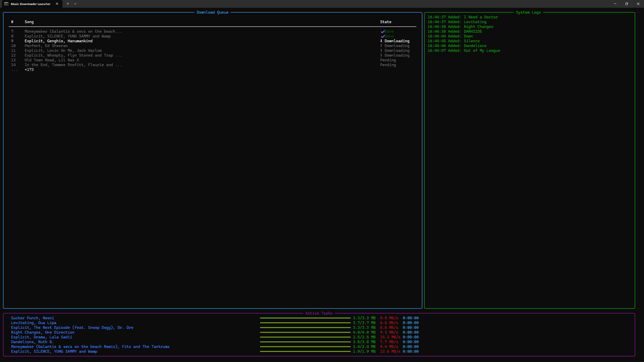This screenshot has height=362, width=644.
Task: Select the Music Downloader Launcher tab
Action: pyautogui.click(x=30, y=4)
